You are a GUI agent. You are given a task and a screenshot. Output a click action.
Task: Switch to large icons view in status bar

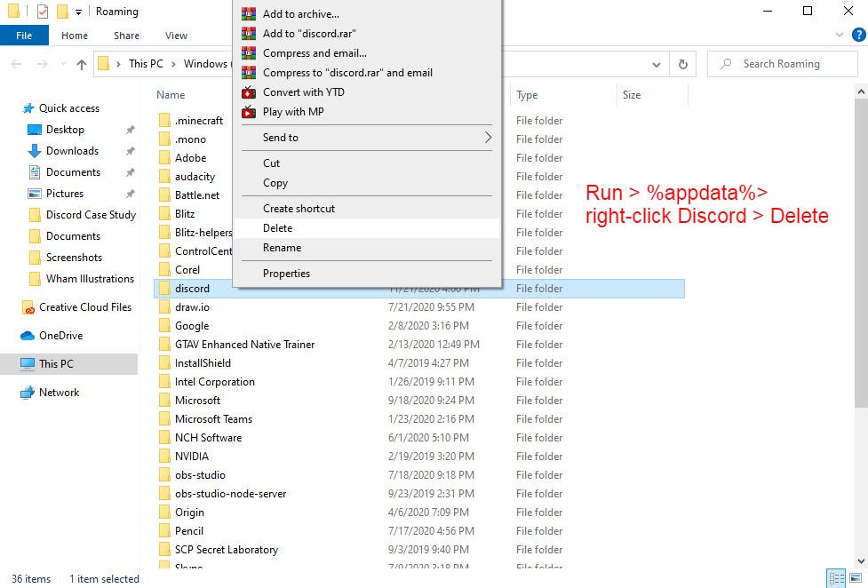click(856, 578)
